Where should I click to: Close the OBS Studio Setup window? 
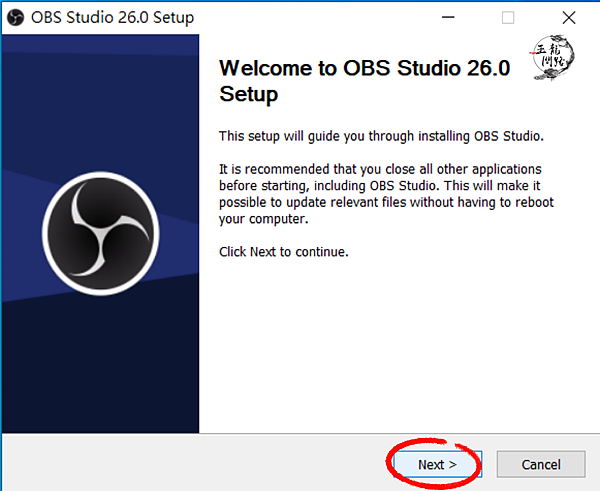tap(568, 18)
